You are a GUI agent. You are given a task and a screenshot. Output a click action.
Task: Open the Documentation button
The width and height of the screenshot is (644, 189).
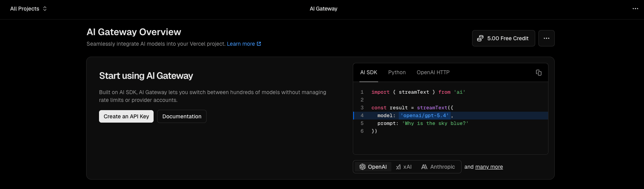[x=182, y=116]
